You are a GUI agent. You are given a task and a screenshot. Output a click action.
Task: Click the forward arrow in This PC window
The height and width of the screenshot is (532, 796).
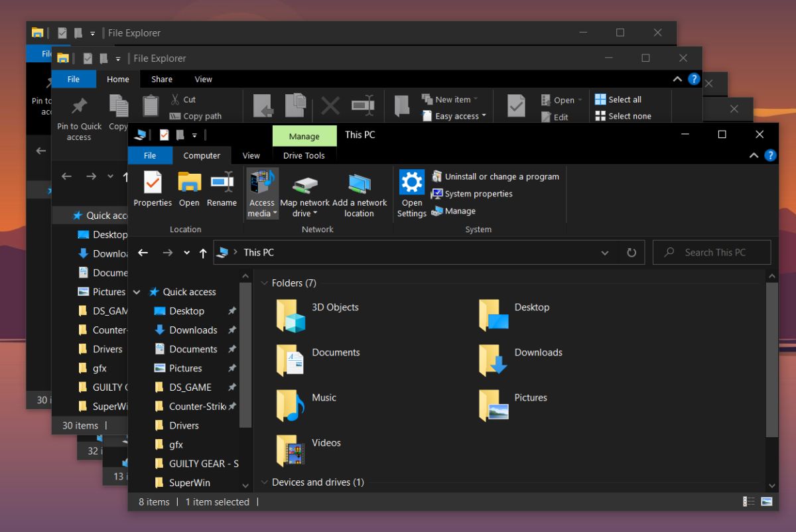tap(167, 253)
